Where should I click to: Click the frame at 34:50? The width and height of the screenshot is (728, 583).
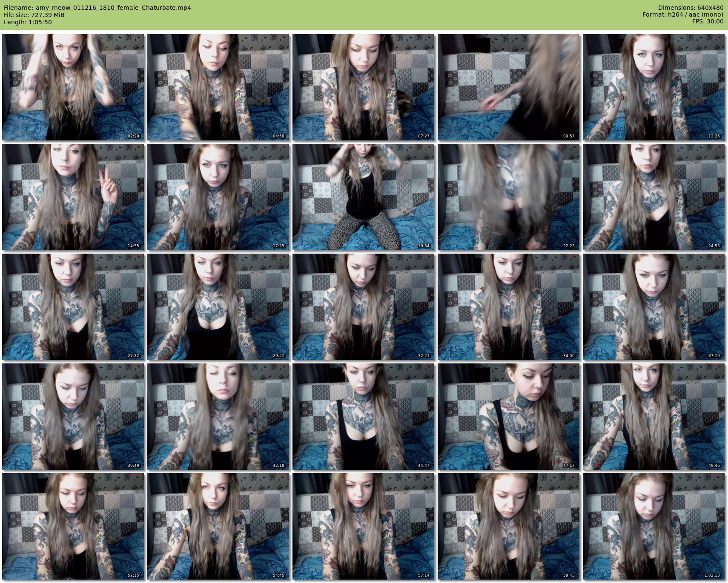pos(509,307)
